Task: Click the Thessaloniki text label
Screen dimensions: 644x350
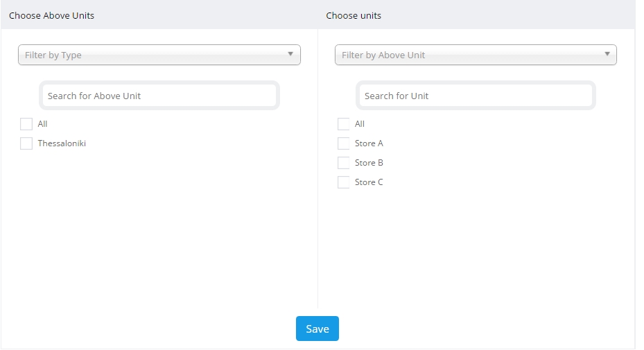Action: [x=62, y=143]
